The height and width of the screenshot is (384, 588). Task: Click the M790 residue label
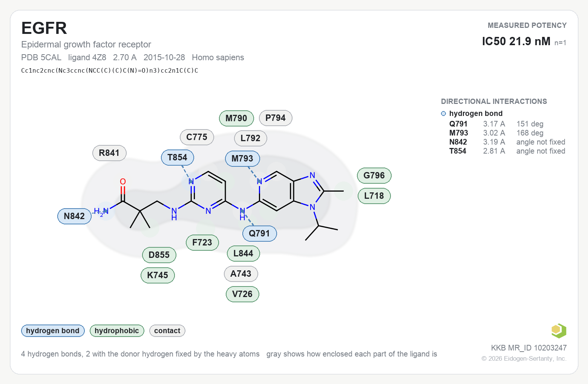[x=236, y=118]
